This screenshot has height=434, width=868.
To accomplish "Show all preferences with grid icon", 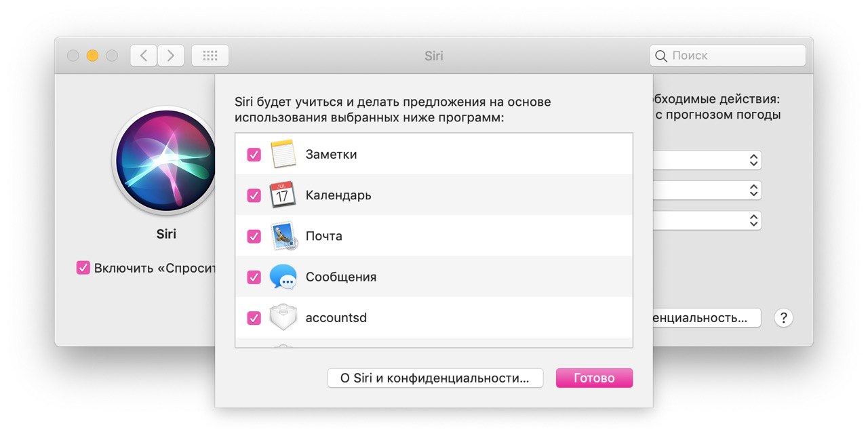I will click(210, 56).
